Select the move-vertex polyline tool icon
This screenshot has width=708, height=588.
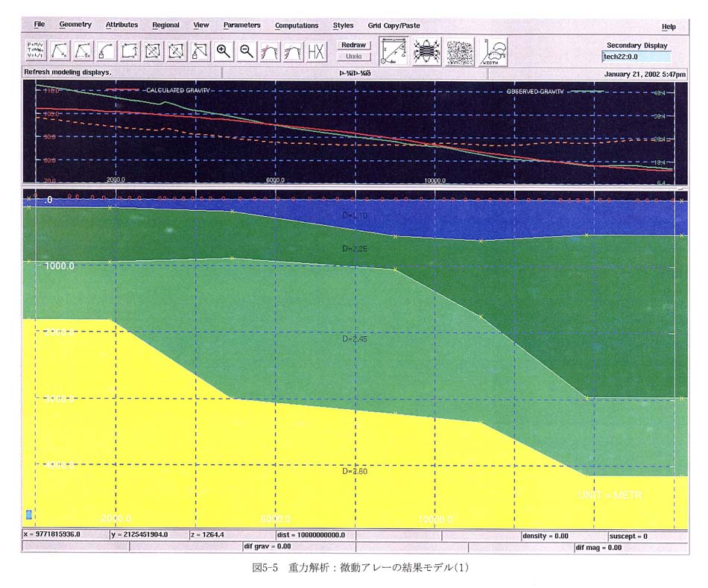[x=60, y=51]
